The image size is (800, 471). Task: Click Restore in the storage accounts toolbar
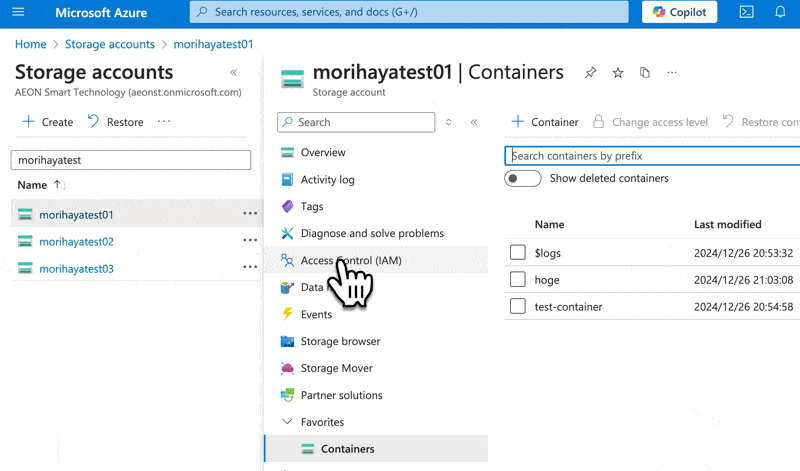(115, 122)
